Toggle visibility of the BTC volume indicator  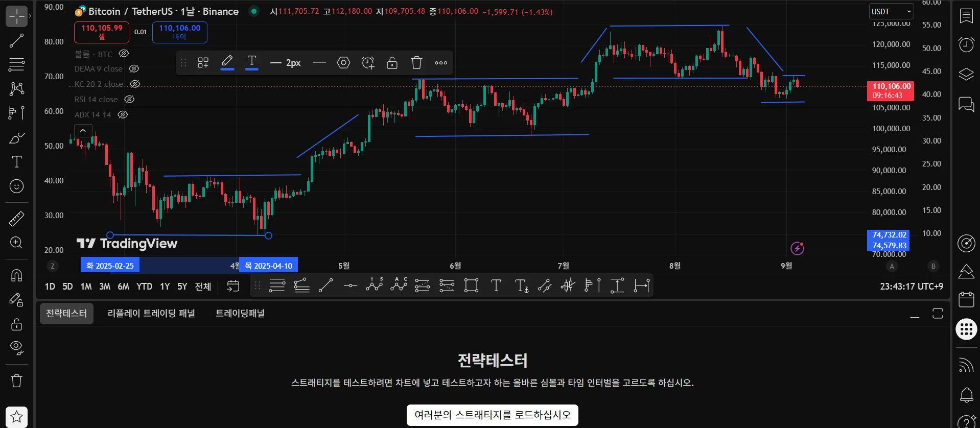pyautogui.click(x=124, y=54)
